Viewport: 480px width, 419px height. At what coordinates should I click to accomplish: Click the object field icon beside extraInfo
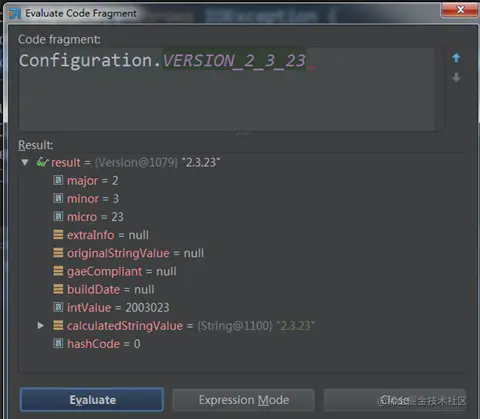58,235
